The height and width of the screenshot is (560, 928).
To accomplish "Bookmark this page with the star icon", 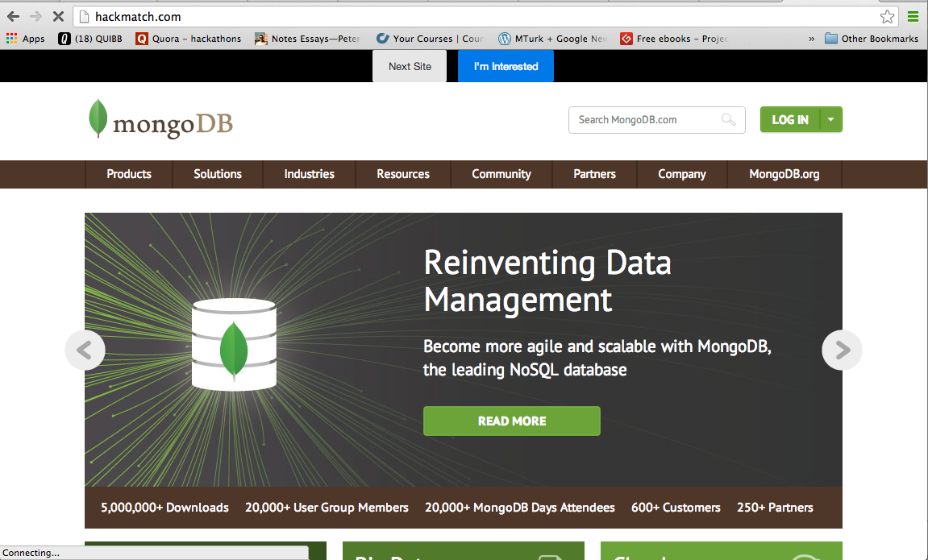I will click(x=887, y=17).
